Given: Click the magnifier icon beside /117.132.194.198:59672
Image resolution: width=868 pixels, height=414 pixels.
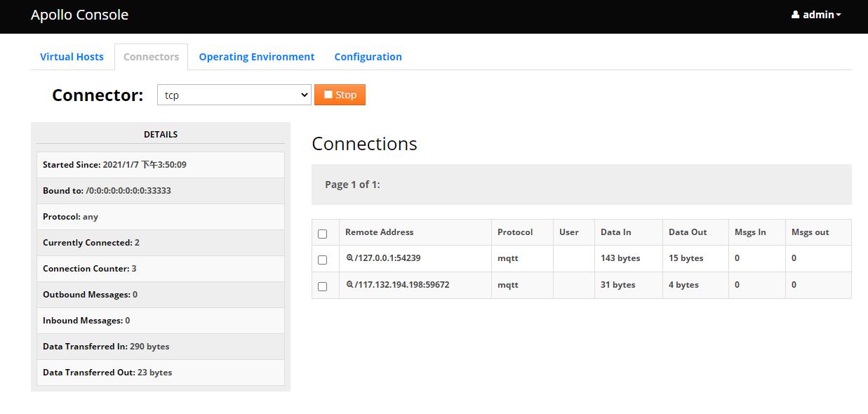Looking at the screenshot, I should [349, 285].
